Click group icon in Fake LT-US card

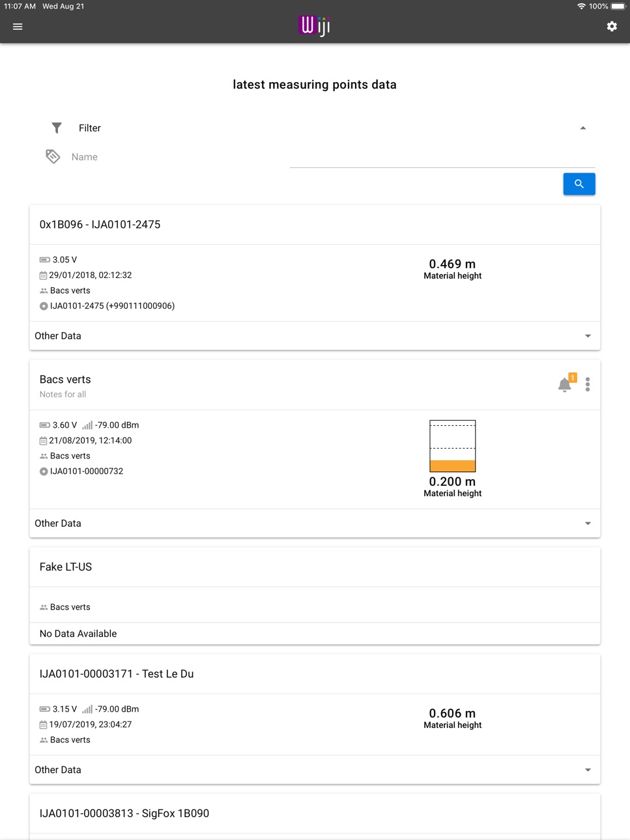pyautogui.click(x=44, y=608)
